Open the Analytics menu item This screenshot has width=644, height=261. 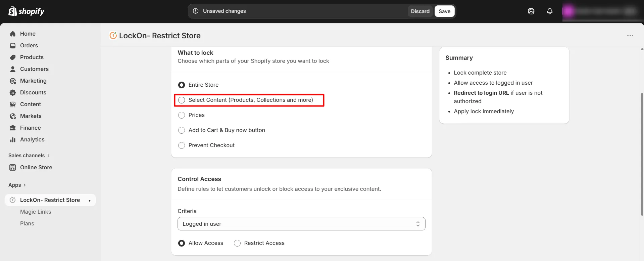[x=32, y=139]
